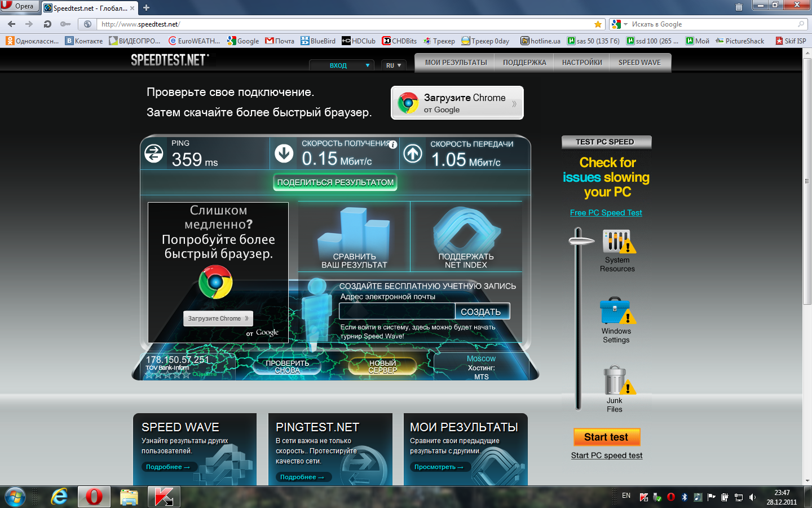
Task: Click Start PC speed test link
Action: pos(607,456)
